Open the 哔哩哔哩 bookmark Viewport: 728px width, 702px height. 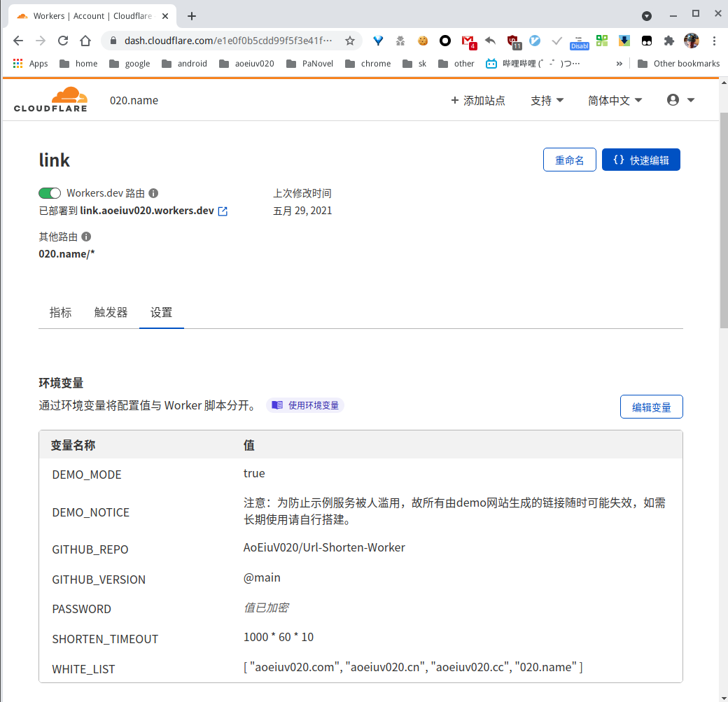click(533, 64)
